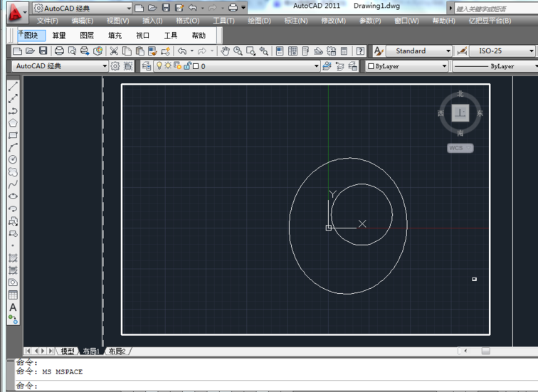Select the Table tool in draw toolbar
538x392 pixels.
(x=13, y=295)
